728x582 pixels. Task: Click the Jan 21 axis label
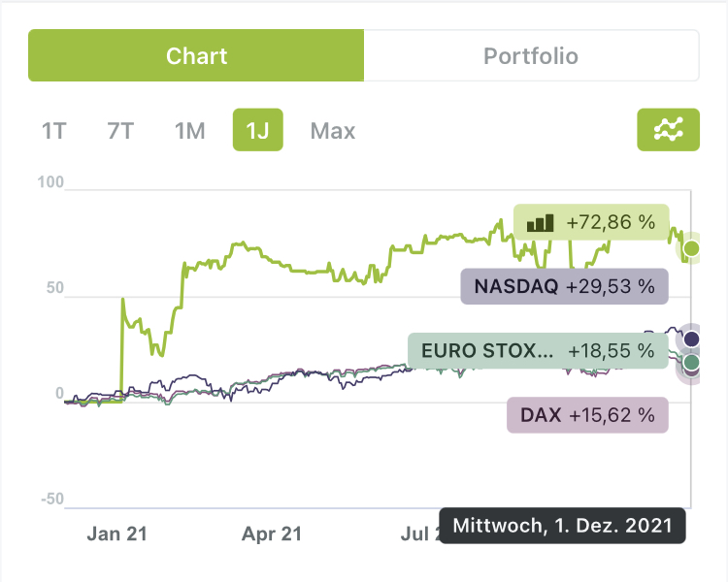[118, 533]
